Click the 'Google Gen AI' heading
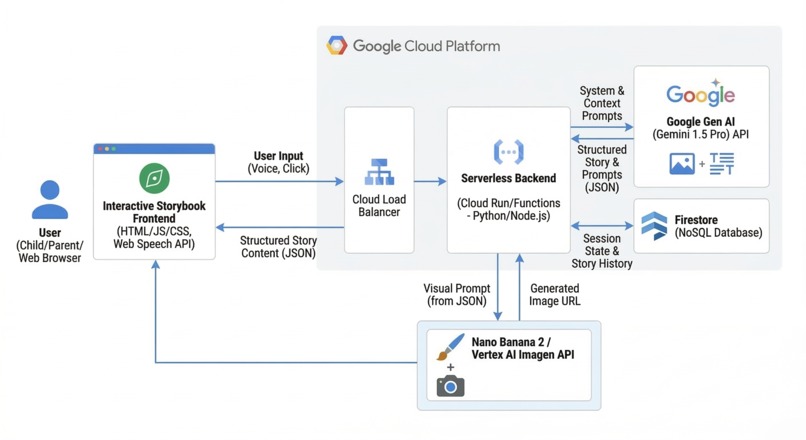Viewport: 806px width, 440px height. 701,122
